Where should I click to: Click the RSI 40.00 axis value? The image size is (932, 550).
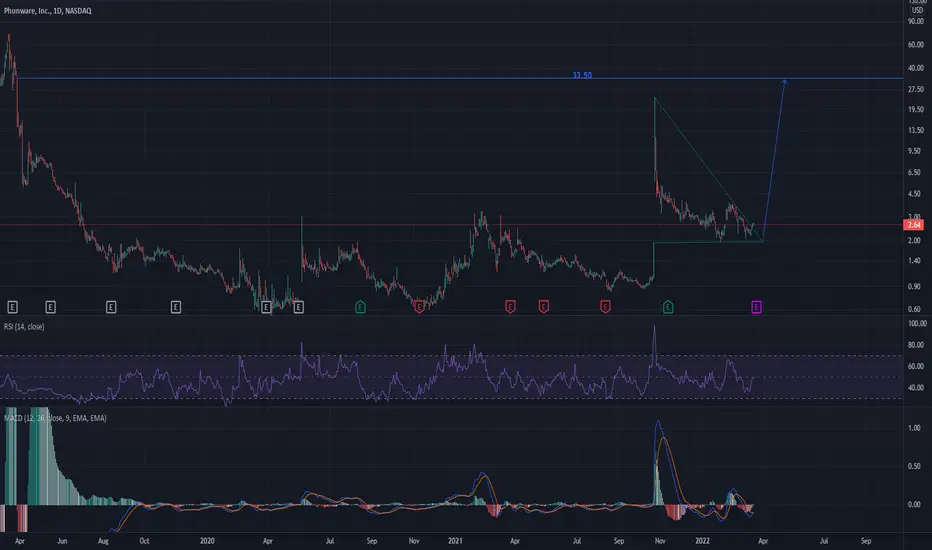[915, 388]
